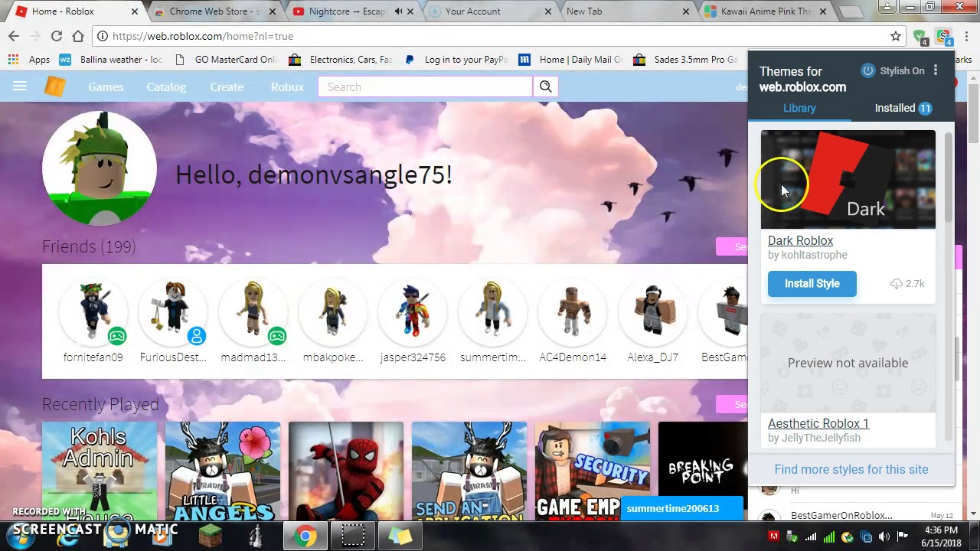The width and height of the screenshot is (980, 551).
Task: Go back with the browser back arrow
Action: click(x=14, y=36)
